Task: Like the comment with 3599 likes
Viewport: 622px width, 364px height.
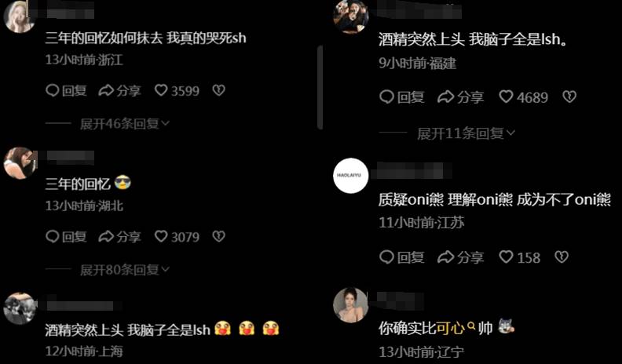Action: click(x=177, y=91)
